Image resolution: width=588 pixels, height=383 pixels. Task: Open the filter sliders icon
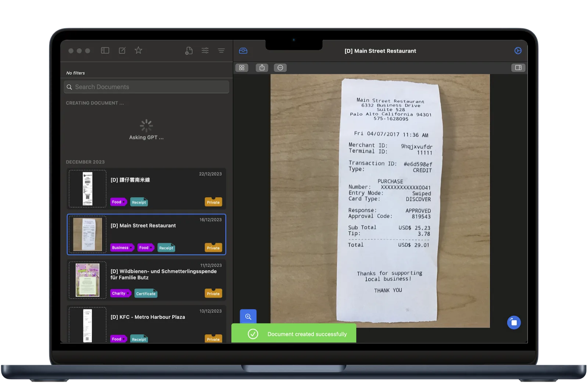coord(205,51)
